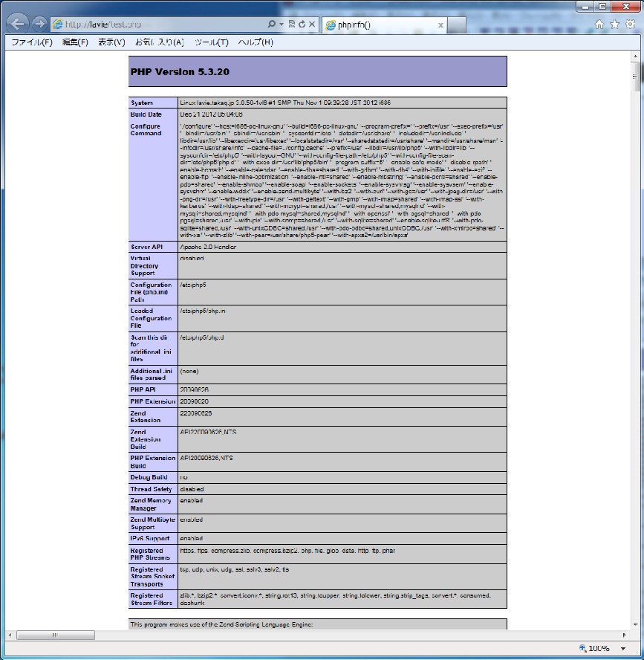Screen dimensions: 644x660
Task: Open the ヘルプ(H) menu
Action: coord(256,42)
